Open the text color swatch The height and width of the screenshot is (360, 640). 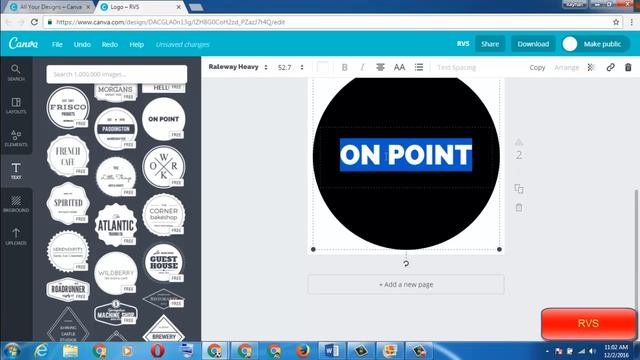tap(322, 67)
